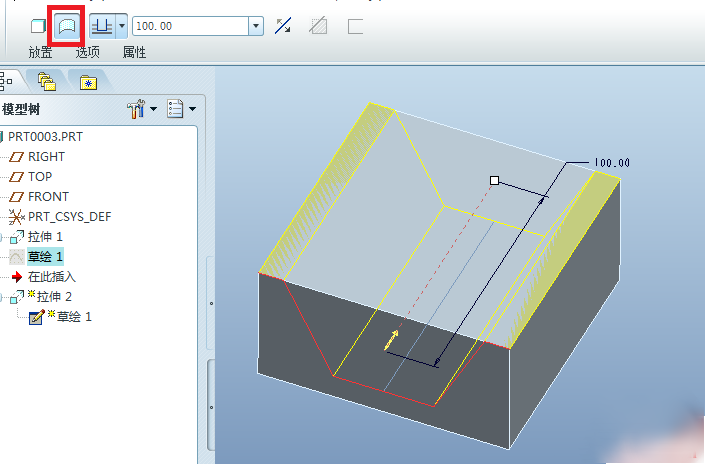Image resolution: width=705 pixels, height=464 pixels.
Task: Open the 放置 placement tab
Action: [40, 52]
